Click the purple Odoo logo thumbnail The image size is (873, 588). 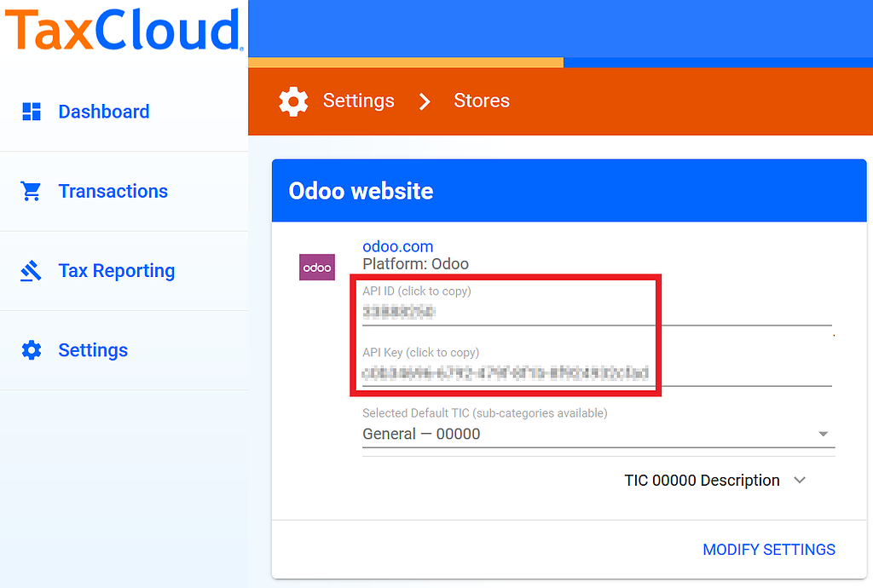pos(317,267)
